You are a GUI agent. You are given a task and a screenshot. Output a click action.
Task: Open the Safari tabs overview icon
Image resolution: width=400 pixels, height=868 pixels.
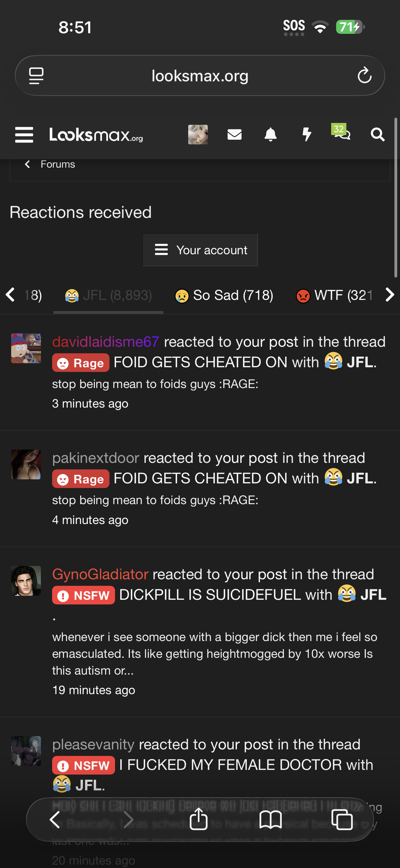coord(342,819)
